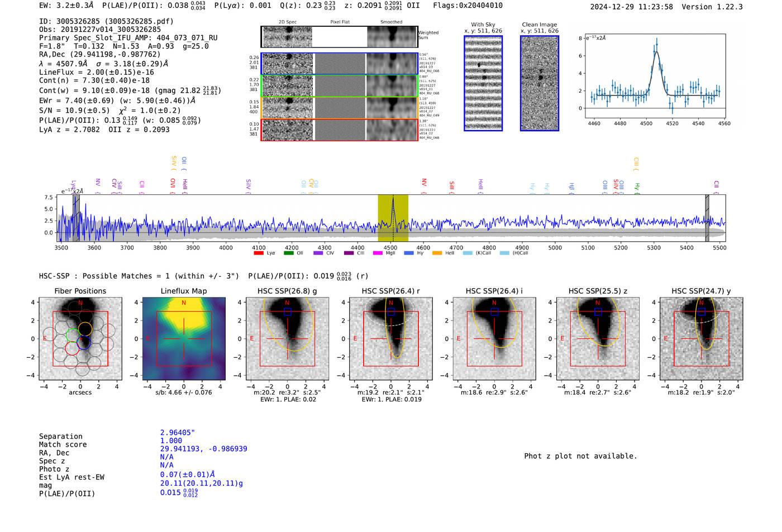The image size is (782, 532).
Task: Click the Obs: 20191227v014_3005326285 line
Action: [x=100, y=30]
